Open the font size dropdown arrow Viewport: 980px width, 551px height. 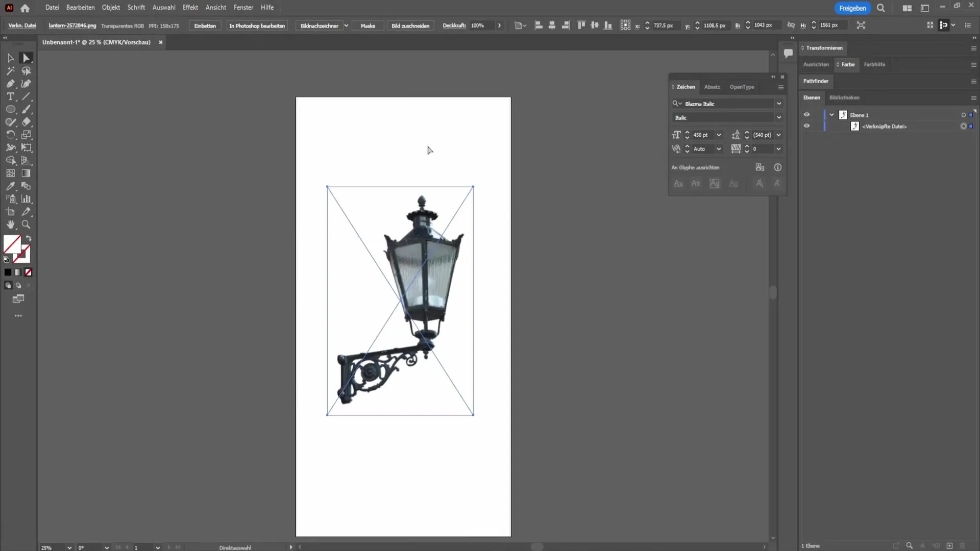pos(719,135)
